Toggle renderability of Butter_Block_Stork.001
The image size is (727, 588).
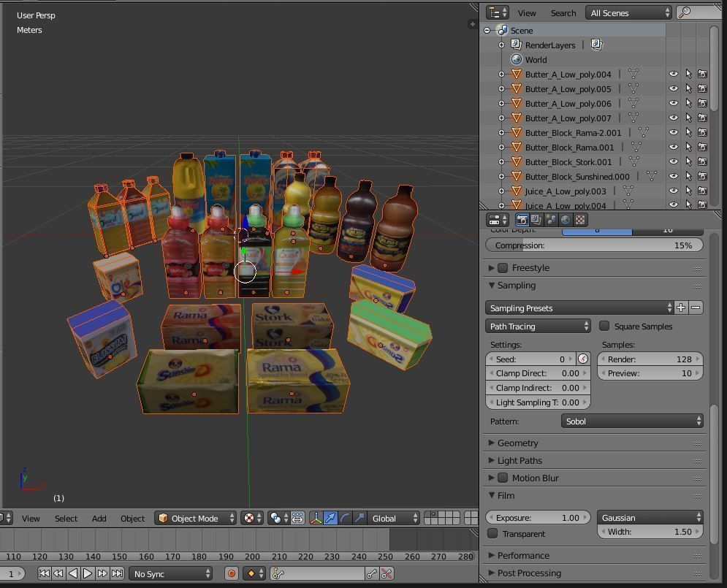703,161
